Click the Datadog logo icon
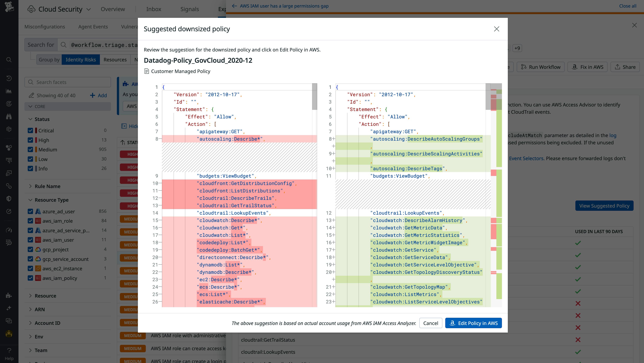Viewport: 644px width, 363px height. point(9,7)
